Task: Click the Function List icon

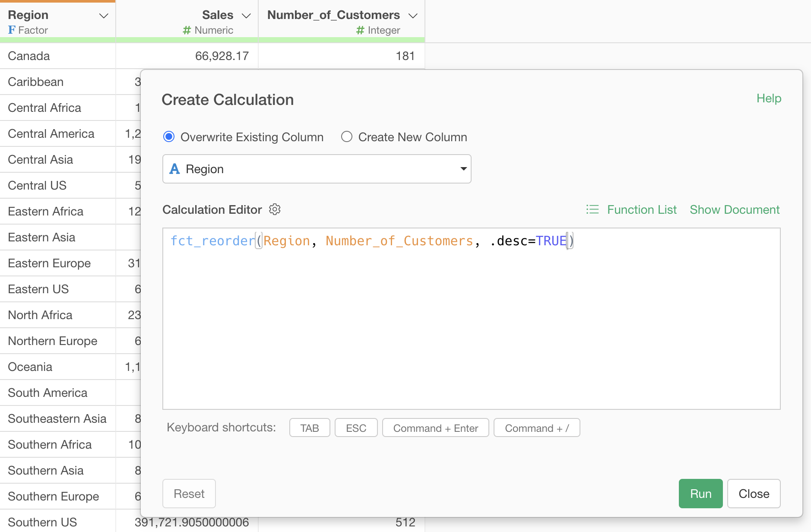Action: [592, 209]
